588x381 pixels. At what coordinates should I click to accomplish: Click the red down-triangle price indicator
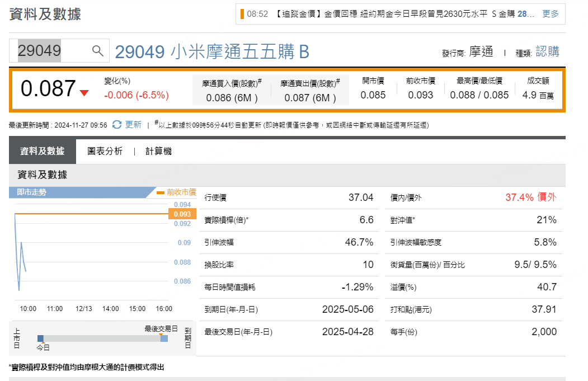(84, 93)
